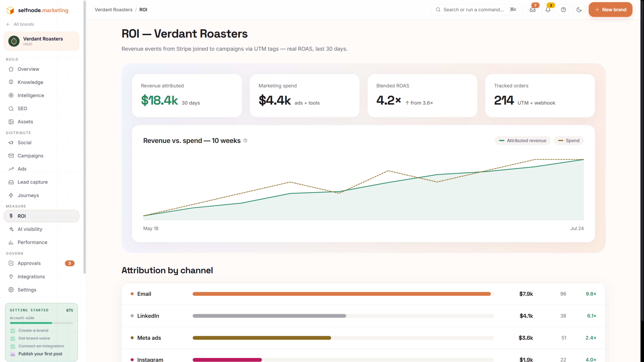Screen dimensions: 644x362
Task: Click the Verdant Roasters leaf avatar
Action: 14,41
